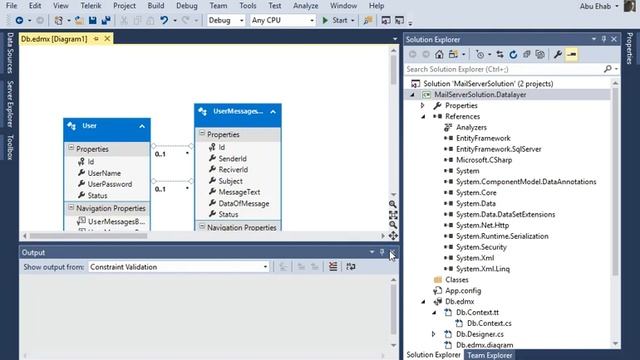The image size is (640, 360).
Task: Collapse Navigation Properties of User entity
Action: point(71,208)
